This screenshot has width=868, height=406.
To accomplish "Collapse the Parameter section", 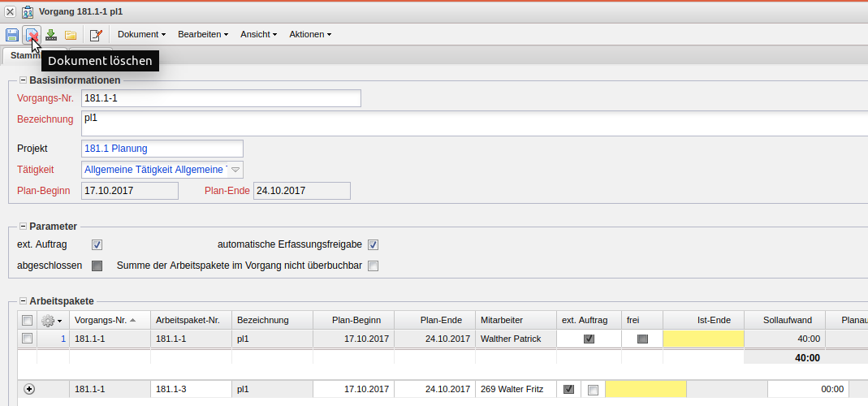I will click(x=23, y=227).
